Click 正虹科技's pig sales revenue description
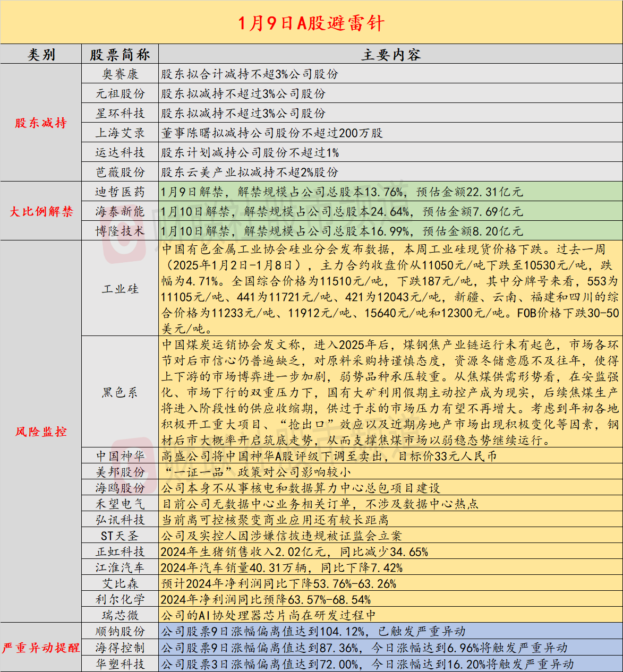This screenshot has width=623, height=672. click(294, 552)
